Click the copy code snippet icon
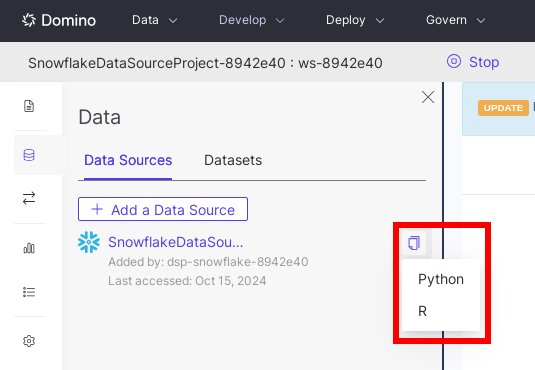535x370 pixels. click(414, 243)
